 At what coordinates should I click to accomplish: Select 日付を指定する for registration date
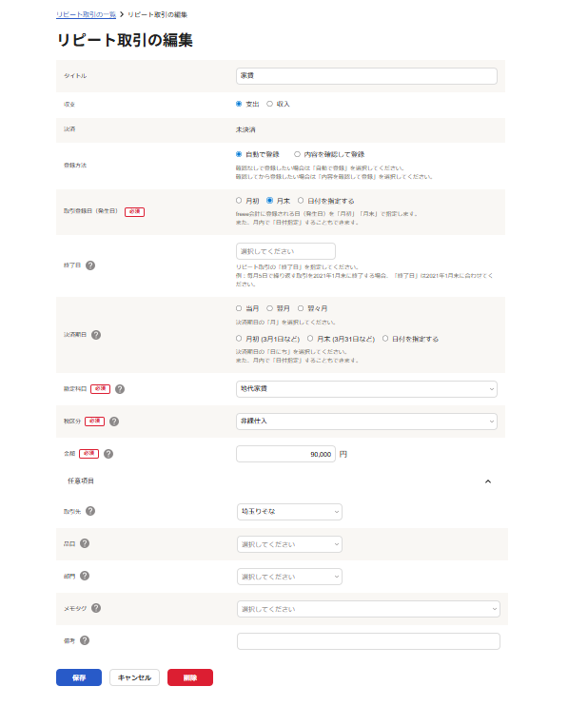tap(301, 201)
